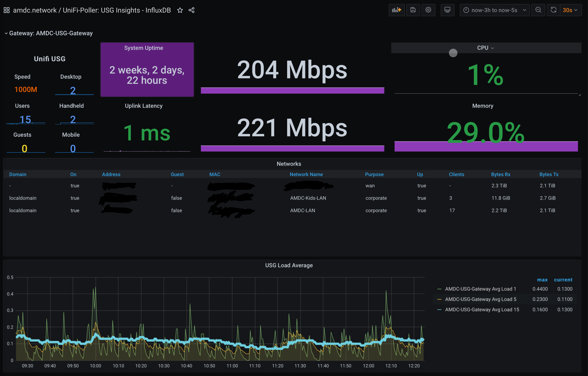Open dashboard title breadcrumb

click(92, 10)
